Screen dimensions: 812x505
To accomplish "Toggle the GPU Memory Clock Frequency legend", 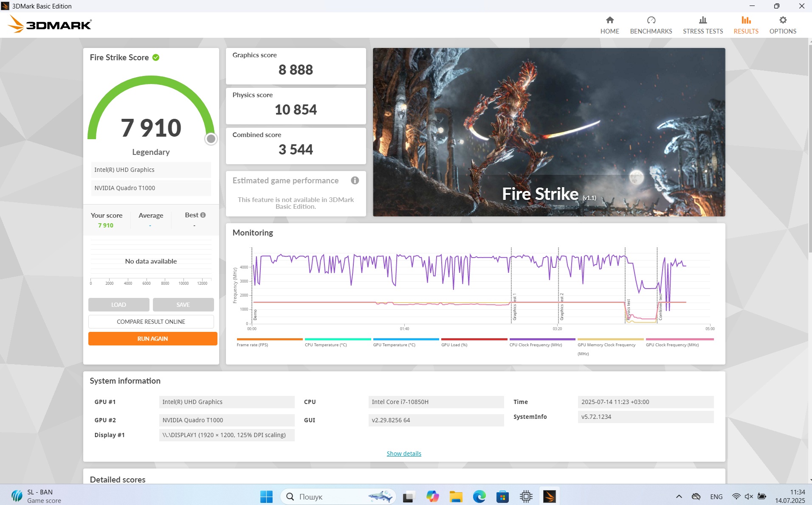I will pyautogui.click(x=610, y=347).
